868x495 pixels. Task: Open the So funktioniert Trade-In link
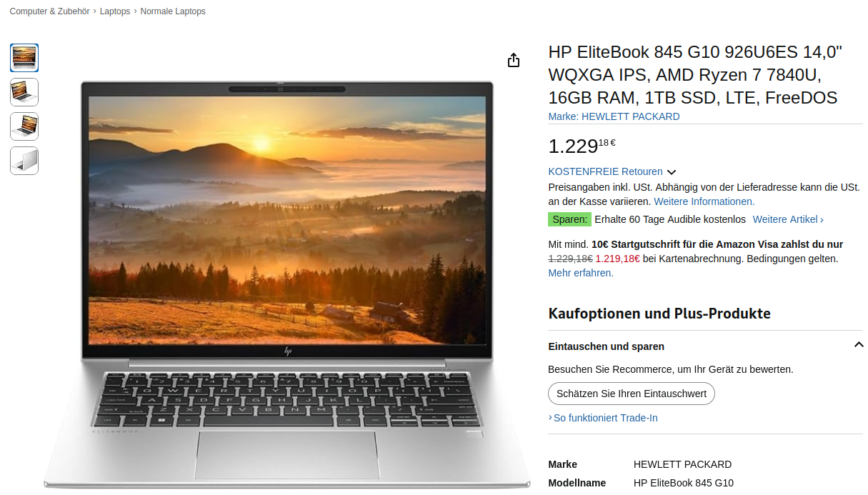(603, 418)
